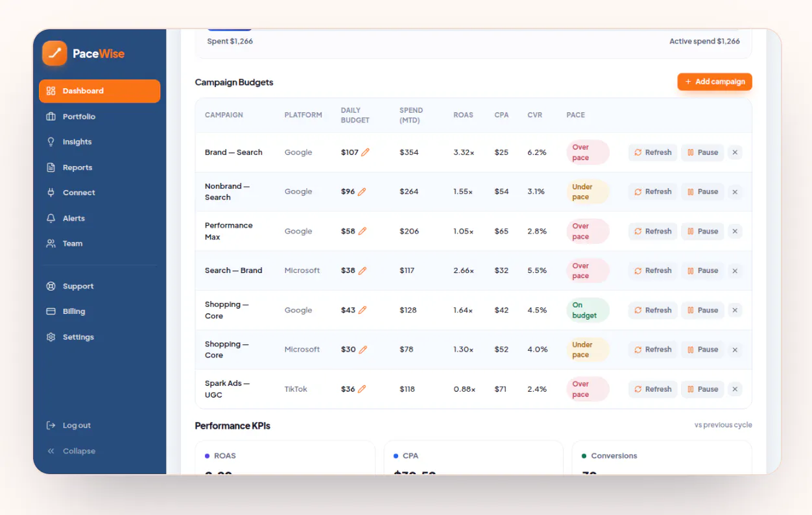Edit the Spark Ads — UGC $36 budget

[362, 389]
